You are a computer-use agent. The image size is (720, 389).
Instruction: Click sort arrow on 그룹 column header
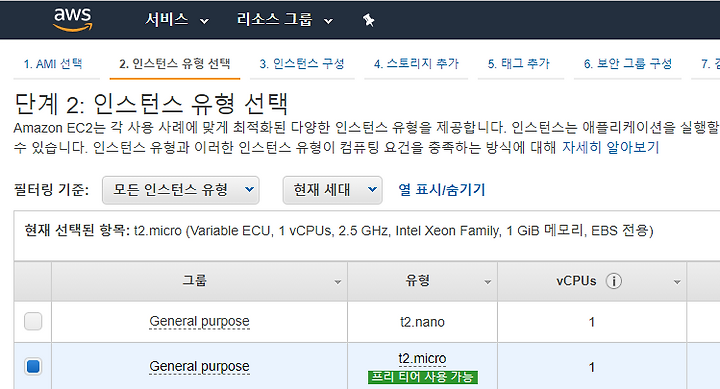click(338, 282)
